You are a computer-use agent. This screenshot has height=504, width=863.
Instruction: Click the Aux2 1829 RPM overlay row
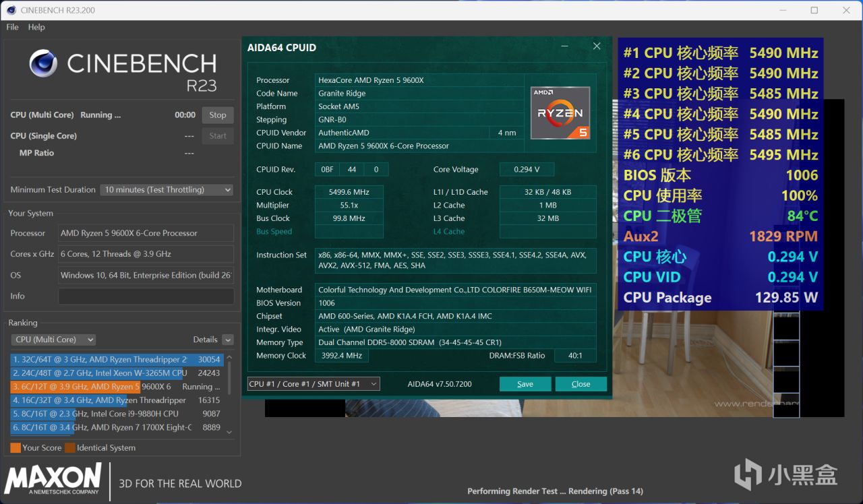[721, 236]
